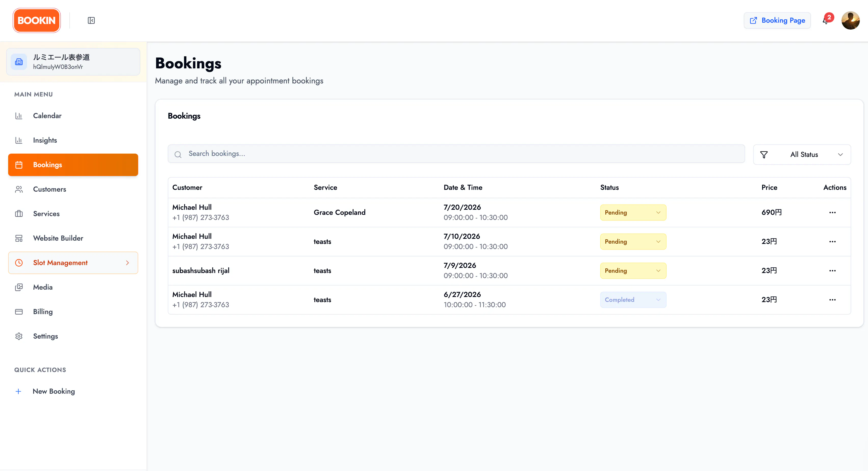This screenshot has height=471, width=868.
Task: Click the 690円 price cell
Action: pyautogui.click(x=771, y=212)
